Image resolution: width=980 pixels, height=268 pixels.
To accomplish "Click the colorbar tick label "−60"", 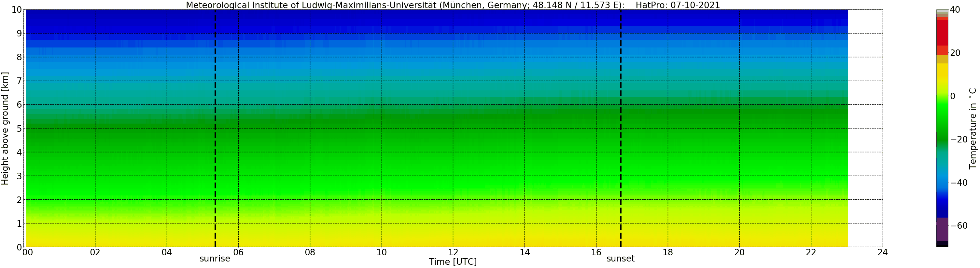I will pyautogui.click(x=959, y=226).
